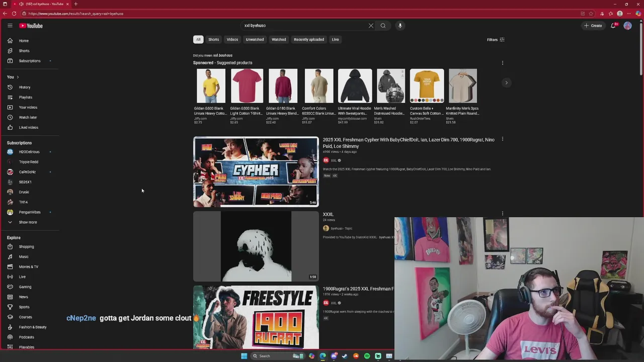Click the browser address bar URL
This screenshot has width=644, height=362.
75,14
